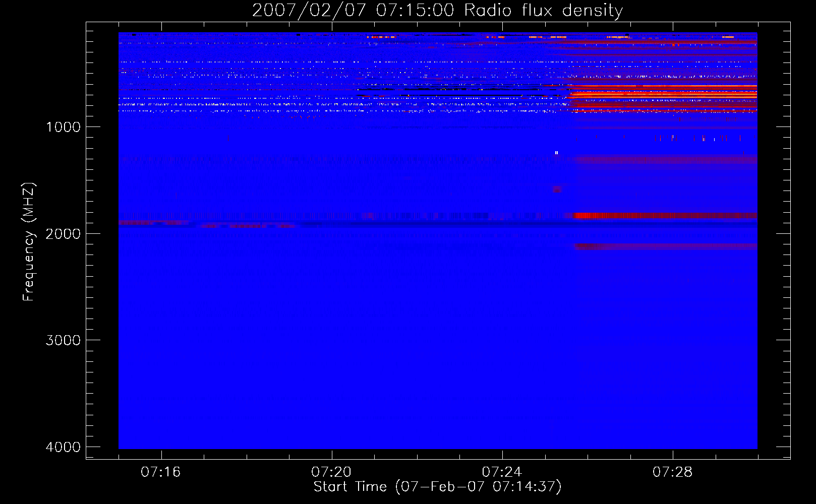The width and height of the screenshot is (816, 504).
Task: Click the "Frequency (MHZ)" axis label
Action: tap(29, 242)
